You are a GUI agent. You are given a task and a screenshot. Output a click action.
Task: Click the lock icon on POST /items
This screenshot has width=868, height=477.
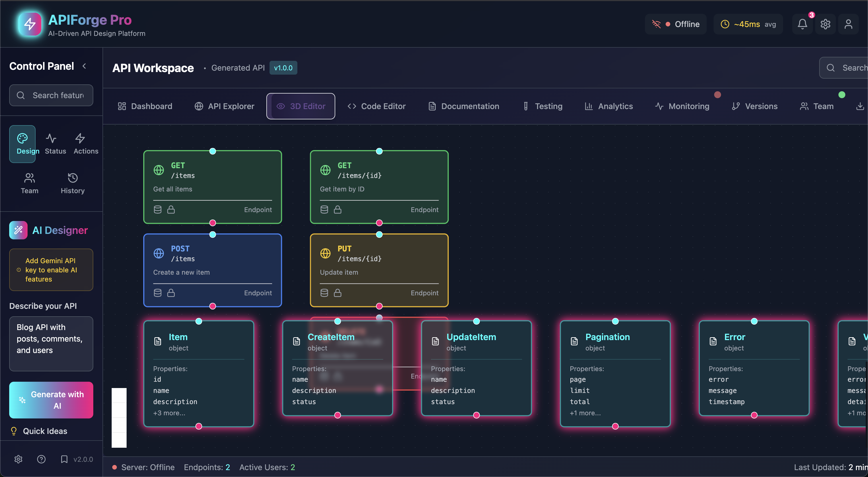(171, 293)
